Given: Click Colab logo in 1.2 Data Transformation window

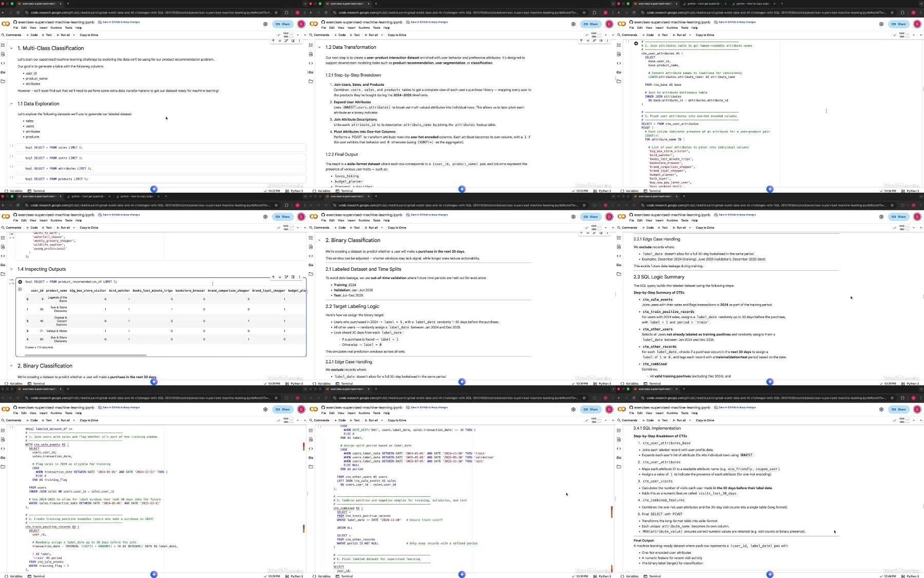Looking at the screenshot, I should (x=314, y=24).
